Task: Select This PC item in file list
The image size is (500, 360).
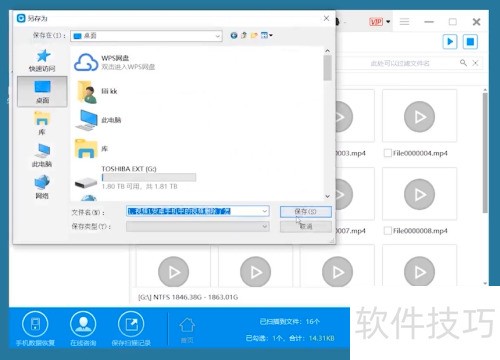Action: pyautogui.click(x=98, y=120)
